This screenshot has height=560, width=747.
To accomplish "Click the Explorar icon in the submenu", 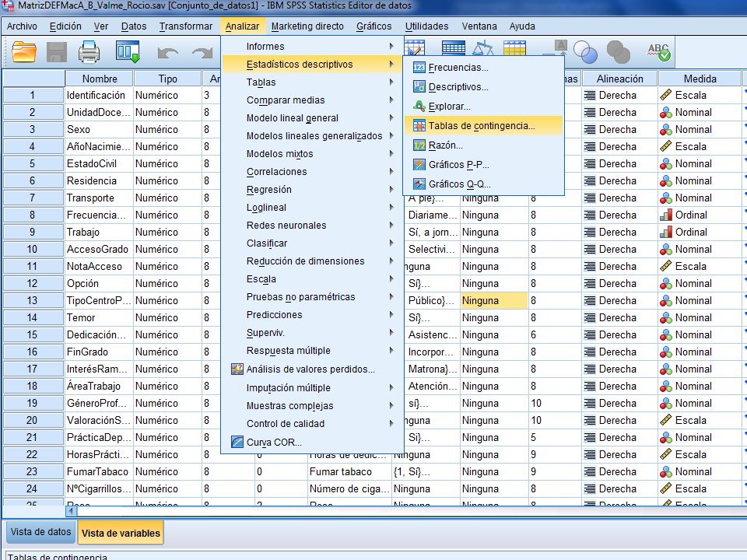I will click(419, 107).
